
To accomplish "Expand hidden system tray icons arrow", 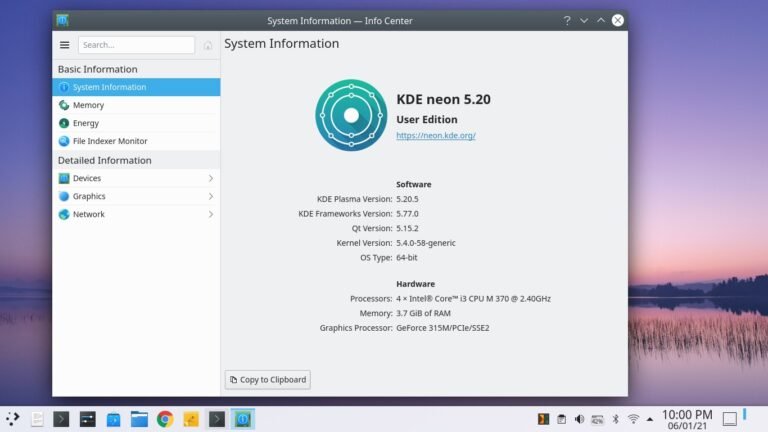I will coord(649,419).
